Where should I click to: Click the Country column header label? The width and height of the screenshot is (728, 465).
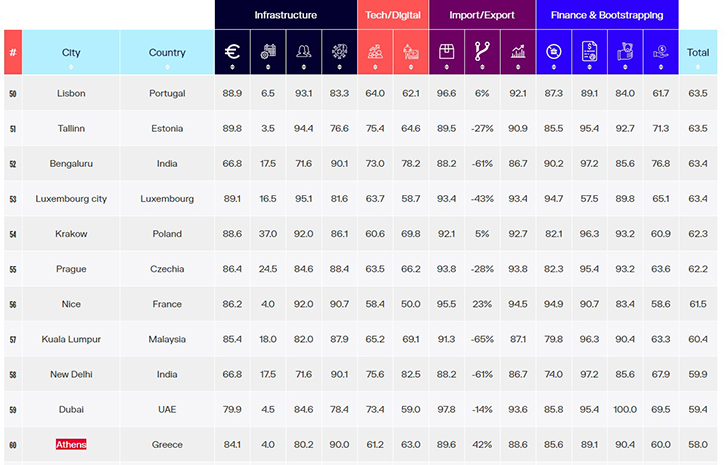pos(167,52)
